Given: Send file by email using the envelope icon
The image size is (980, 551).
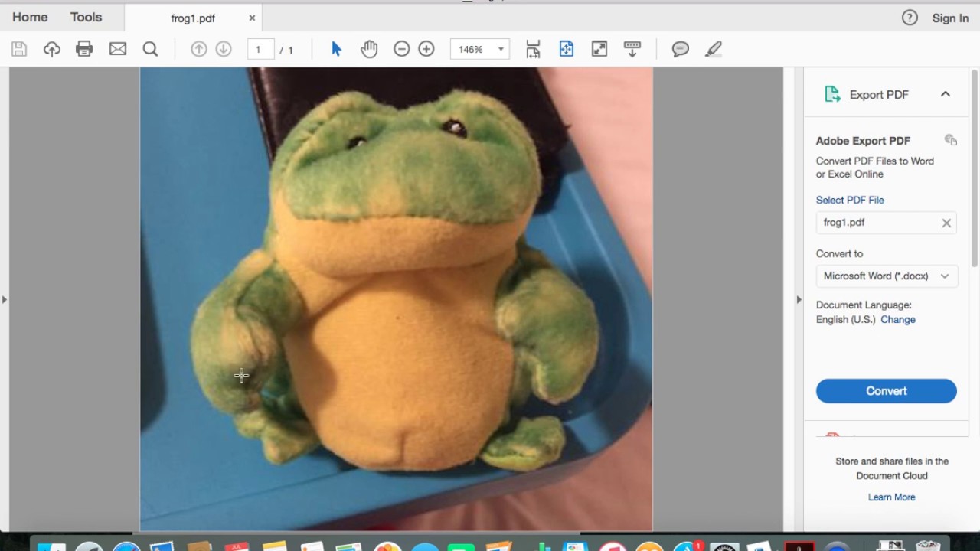Looking at the screenshot, I should pos(118,49).
